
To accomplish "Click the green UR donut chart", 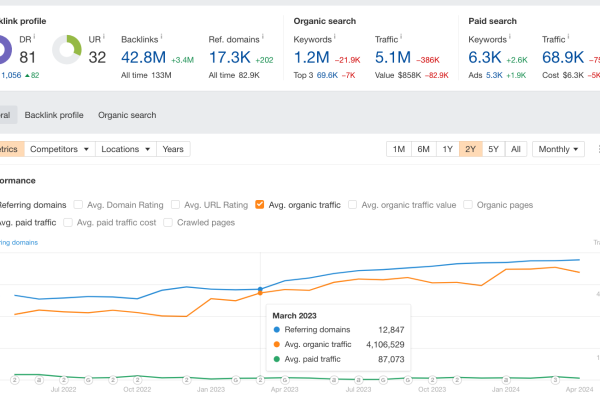I will [x=67, y=49].
